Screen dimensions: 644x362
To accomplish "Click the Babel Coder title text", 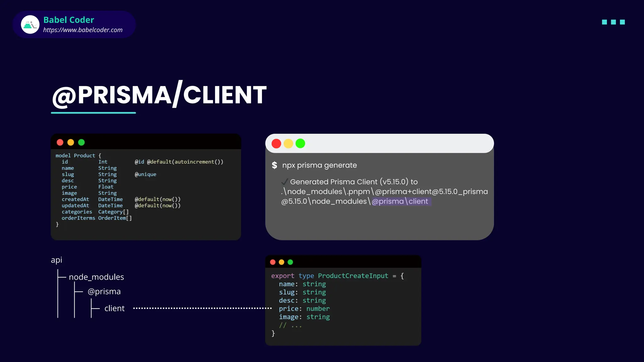I will pyautogui.click(x=69, y=20).
